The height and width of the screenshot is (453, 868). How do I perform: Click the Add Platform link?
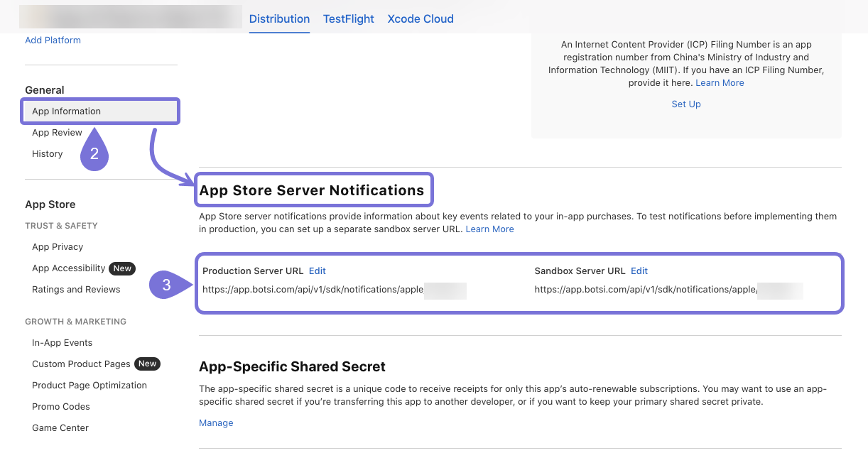point(53,40)
